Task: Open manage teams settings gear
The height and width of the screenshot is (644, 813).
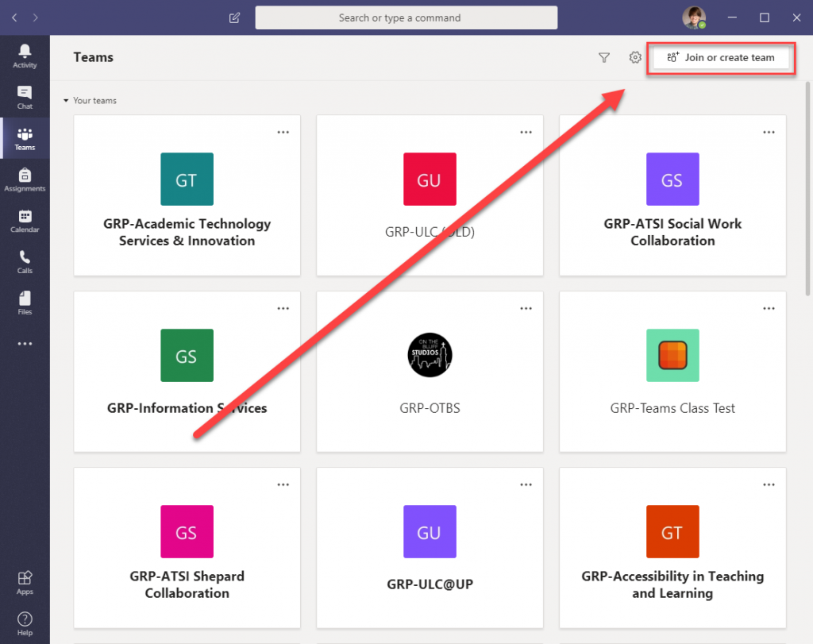Action: (635, 57)
